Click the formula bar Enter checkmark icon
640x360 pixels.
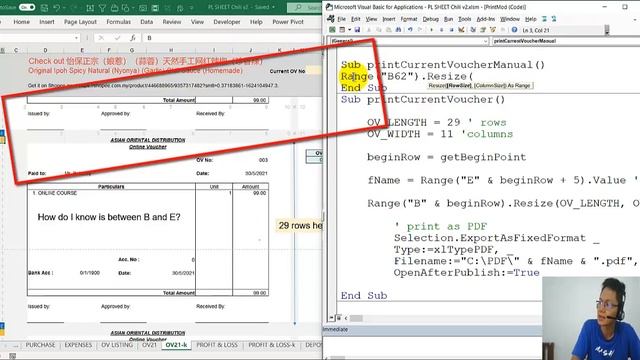[117, 38]
